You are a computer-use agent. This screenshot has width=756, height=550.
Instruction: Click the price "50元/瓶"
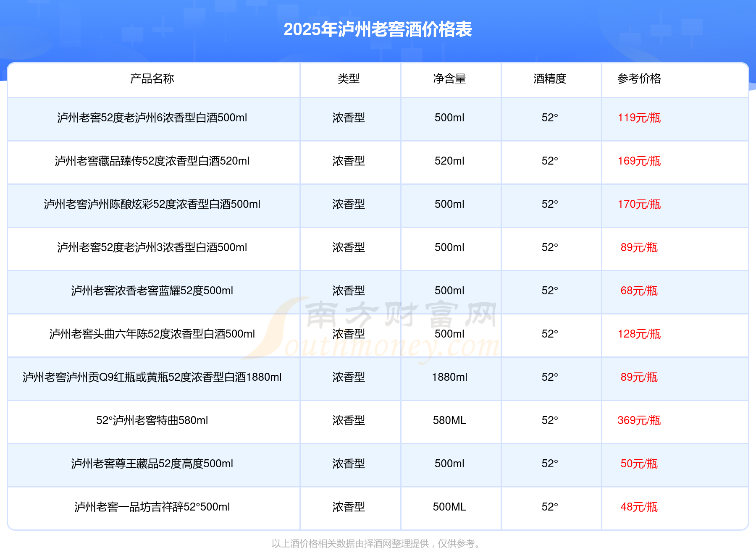(x=639, y=464)
